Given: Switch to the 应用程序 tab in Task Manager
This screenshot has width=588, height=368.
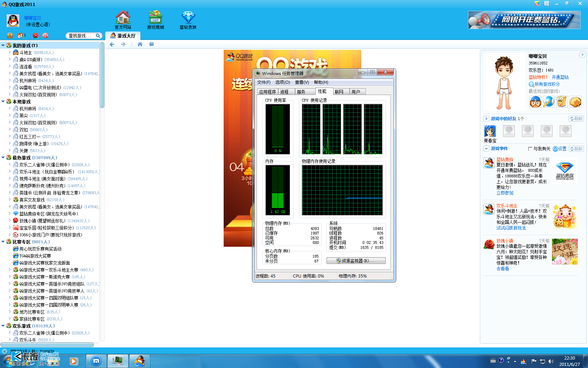Looking at the screenshot, I should click(x=268, y=92).
